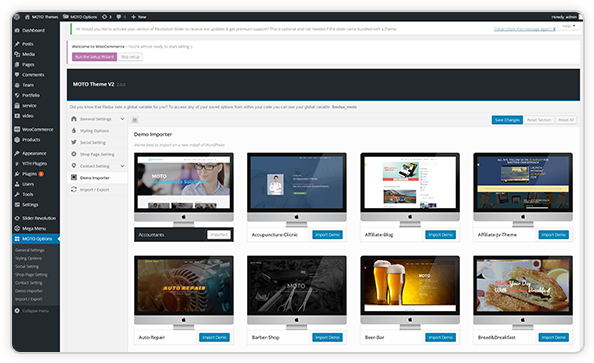Click the Slider Revolution icon
Screen dimensions: 594x363
[x=17, y=218]
